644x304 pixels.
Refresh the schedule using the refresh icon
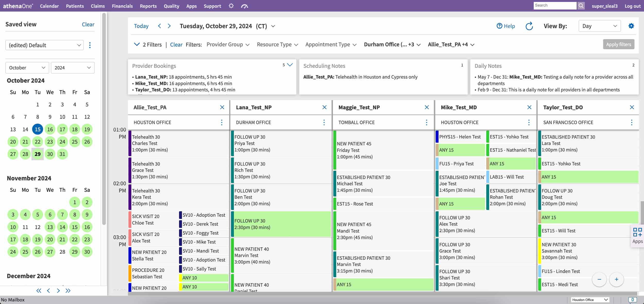point(529,26)
